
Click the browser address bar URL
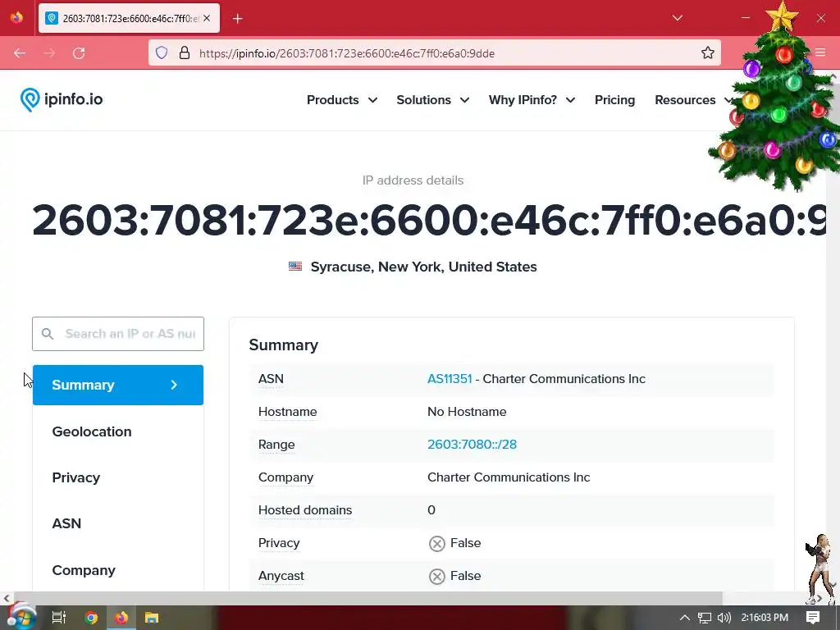[x=347, y=53]
